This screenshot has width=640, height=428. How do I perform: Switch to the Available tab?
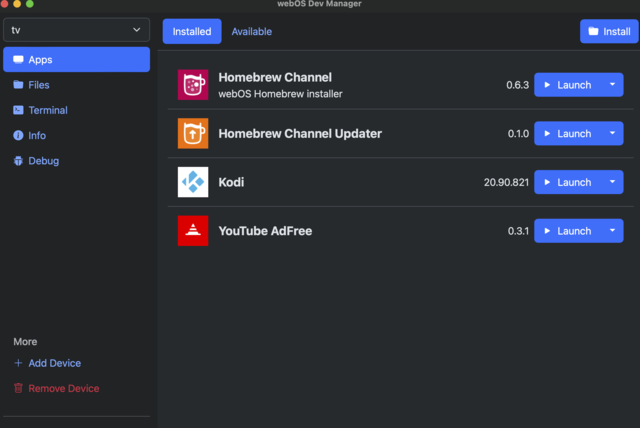pyautogui.click(x=251, y=31)
